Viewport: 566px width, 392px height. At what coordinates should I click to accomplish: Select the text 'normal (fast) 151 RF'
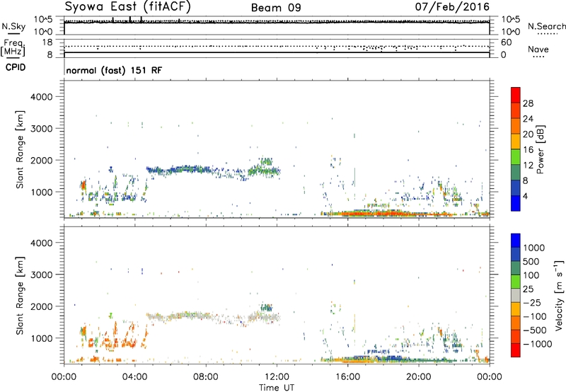114,70
